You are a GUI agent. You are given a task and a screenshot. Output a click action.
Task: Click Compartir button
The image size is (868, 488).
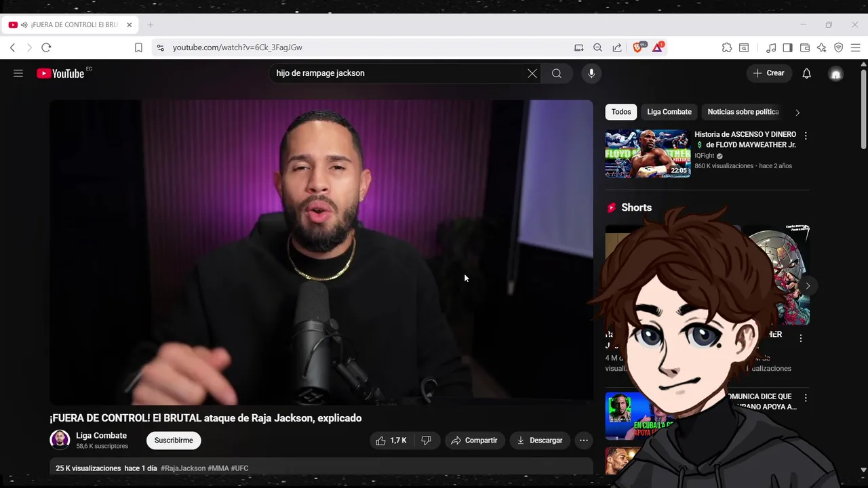(x=475, y=441)
